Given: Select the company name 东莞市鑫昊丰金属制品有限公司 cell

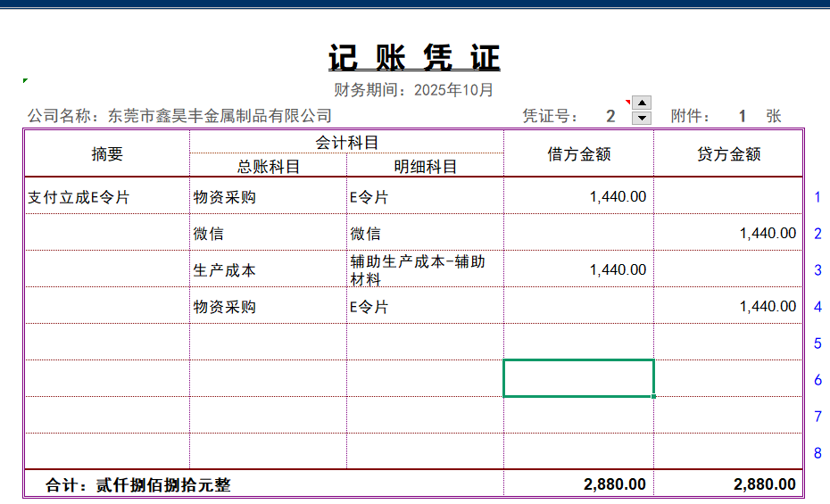Looking at the screenshot, I should (x=220, y=116).
